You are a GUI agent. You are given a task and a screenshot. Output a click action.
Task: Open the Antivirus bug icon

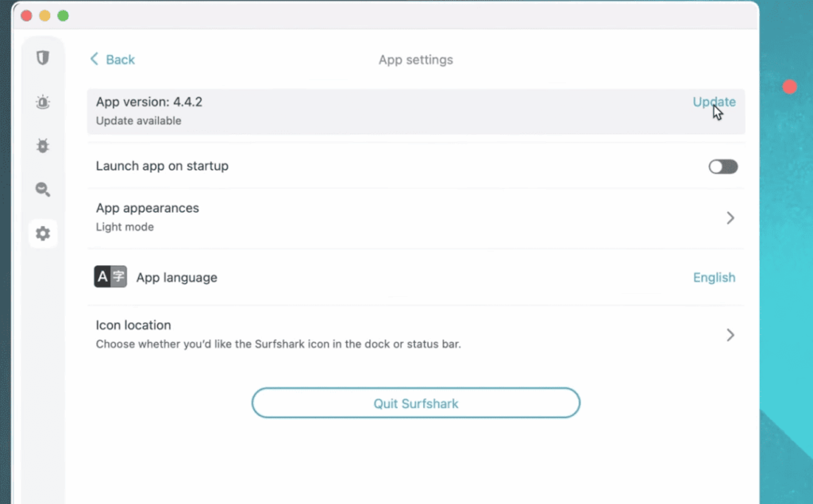43,145
